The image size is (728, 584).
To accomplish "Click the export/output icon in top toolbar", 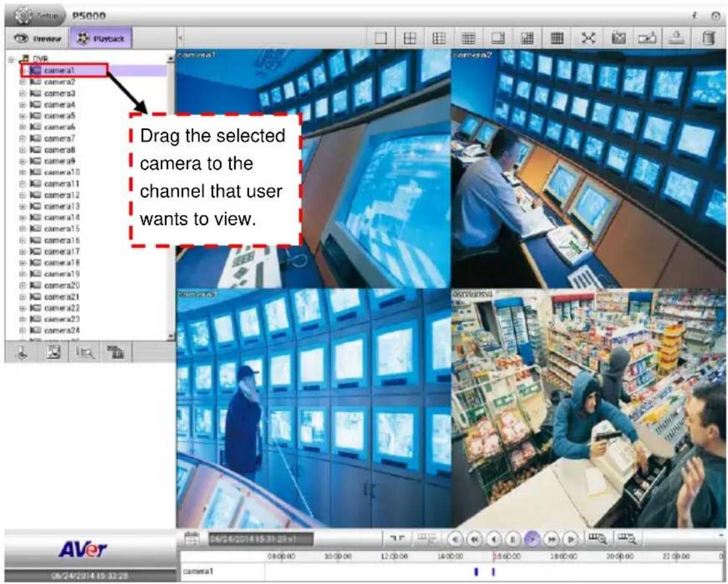I will (677, 38).
